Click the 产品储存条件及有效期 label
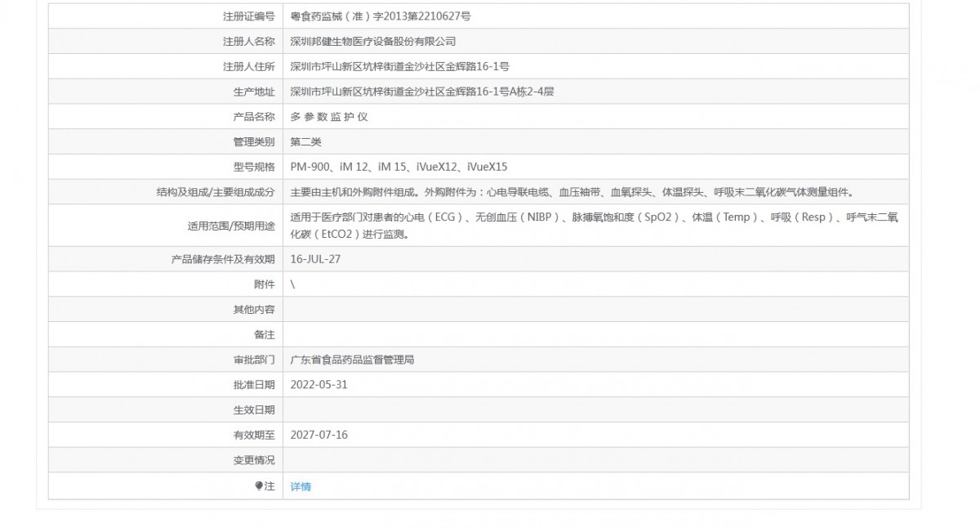The image size is (980, 528). point(223,259)
